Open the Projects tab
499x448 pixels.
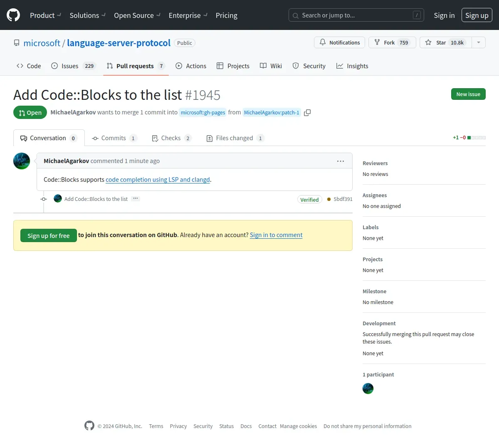(x=233, y=66)
